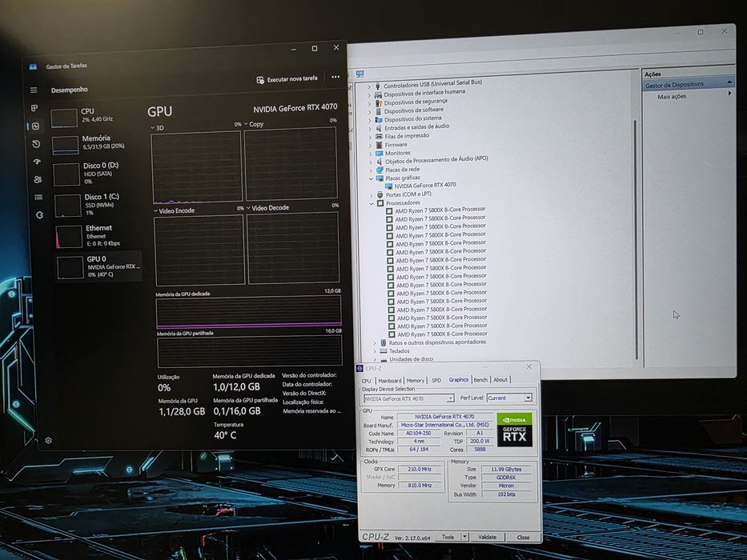Click Dispositivos de software category icon

coord(379,111)
